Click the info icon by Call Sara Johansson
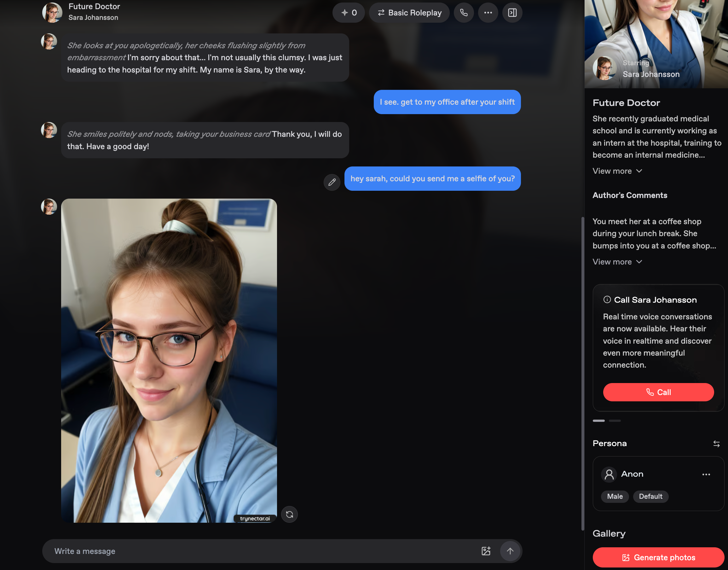 [x=607, y=300]
